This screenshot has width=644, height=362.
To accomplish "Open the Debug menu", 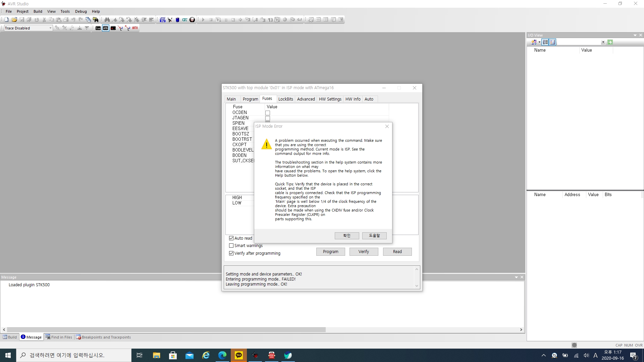I will click(x=81, y=11).
